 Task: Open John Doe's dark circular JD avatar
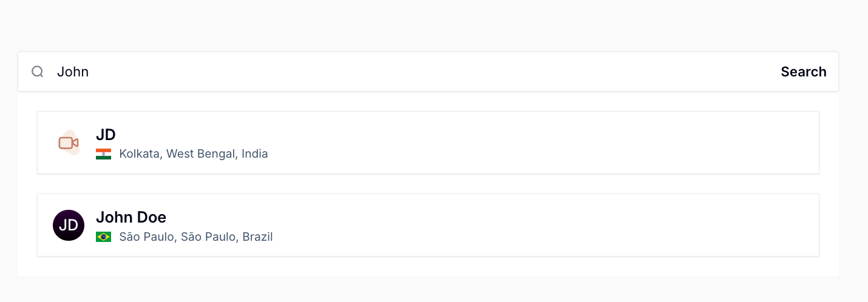coord(69,226)
